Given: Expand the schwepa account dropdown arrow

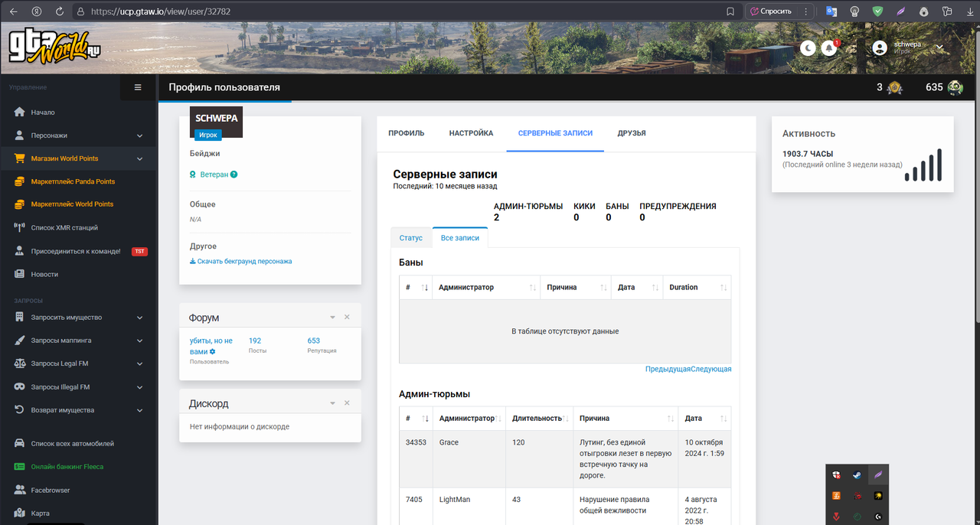Looking at the screenshot, I should (939, 47).
